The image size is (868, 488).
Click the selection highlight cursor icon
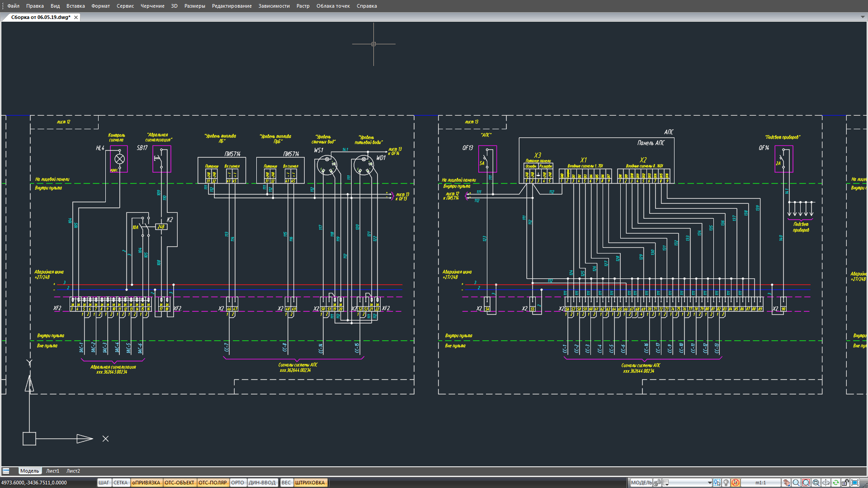point(717,483)
